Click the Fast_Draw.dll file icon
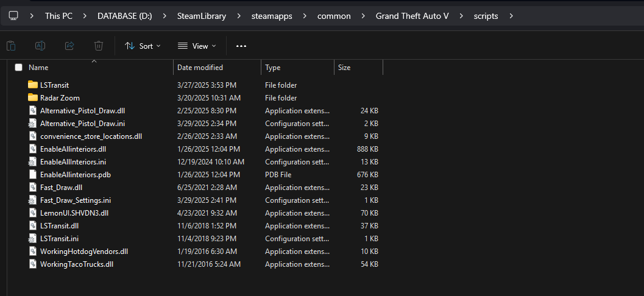 coord(33,187)
